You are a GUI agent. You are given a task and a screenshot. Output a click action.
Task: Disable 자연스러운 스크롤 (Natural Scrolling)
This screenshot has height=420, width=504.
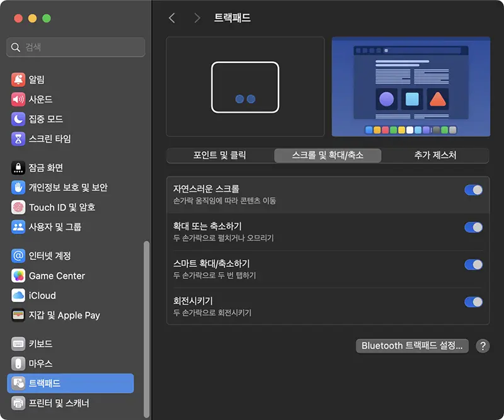click(473, 190)
